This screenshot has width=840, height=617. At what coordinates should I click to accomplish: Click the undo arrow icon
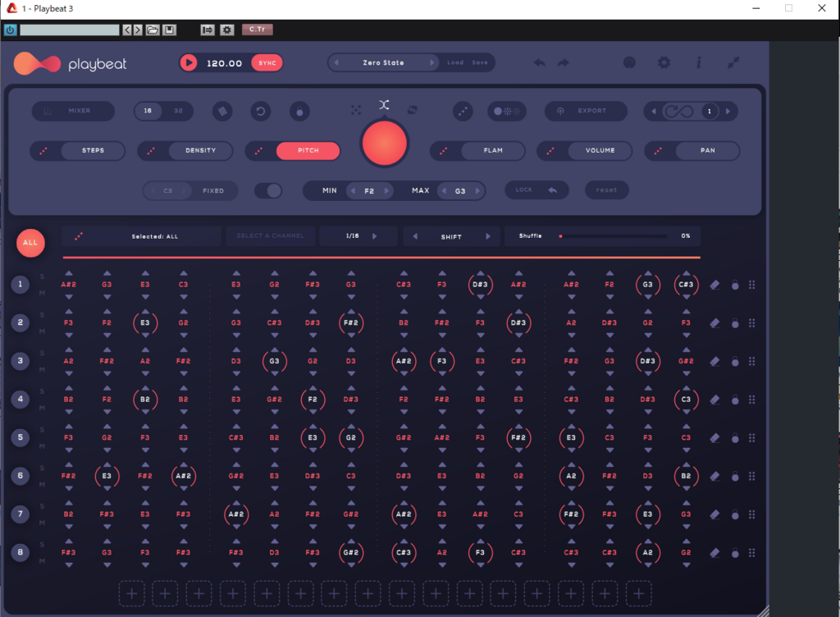(x=540, y=63)
